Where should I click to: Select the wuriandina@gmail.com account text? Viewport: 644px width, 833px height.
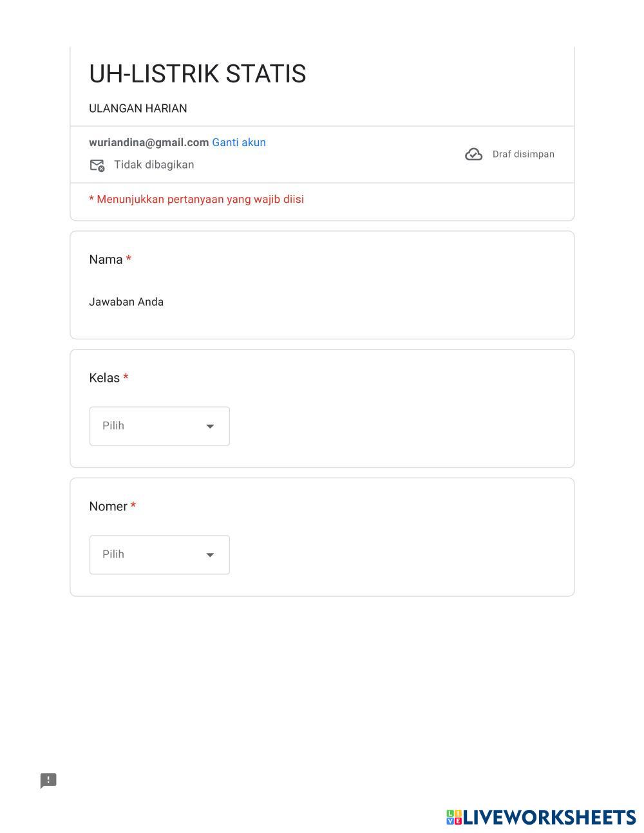pyautogui.click(x=149, y=142)
